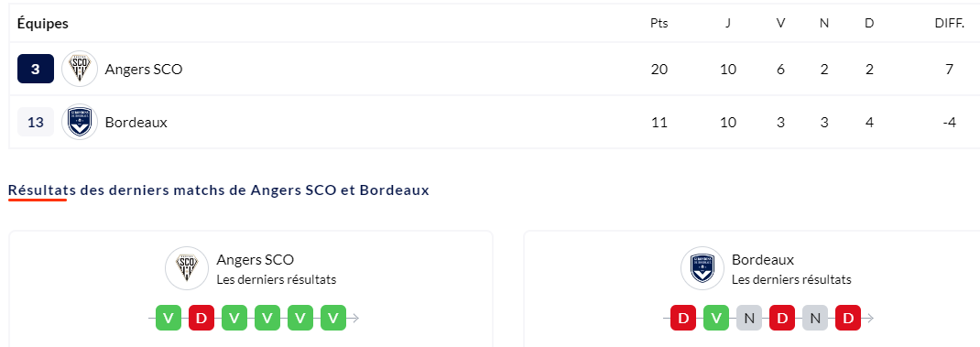Image resolution: width=980 pixels, height=347 pixels.
Task: Click the rank 3 badge for Angers
Action: 36,69
